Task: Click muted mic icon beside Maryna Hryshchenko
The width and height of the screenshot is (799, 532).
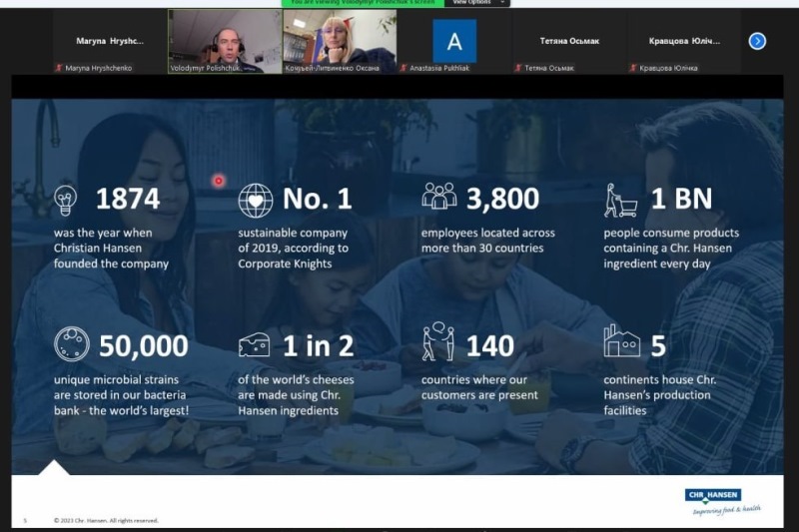Action: click(59, 68)
